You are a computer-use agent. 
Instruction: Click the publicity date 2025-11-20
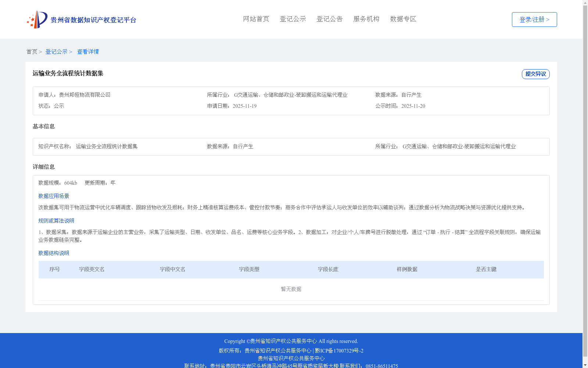tap(413, 106)
